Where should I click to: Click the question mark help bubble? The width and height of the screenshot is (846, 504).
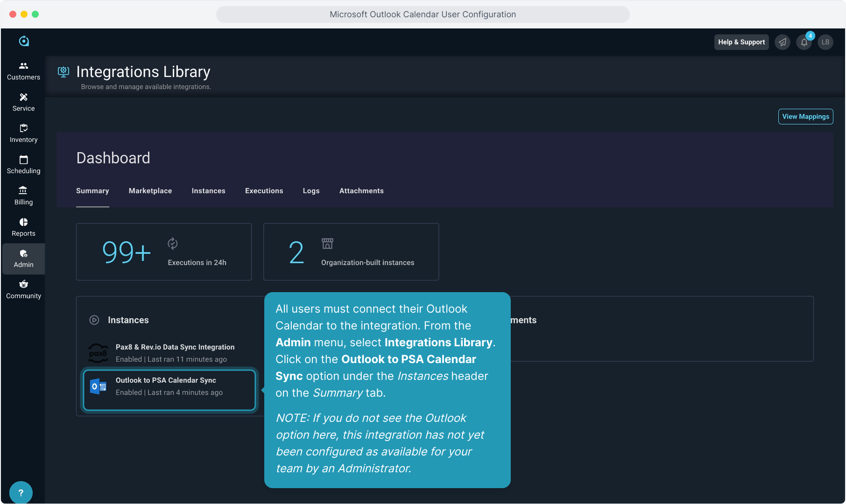click(21, 492)
